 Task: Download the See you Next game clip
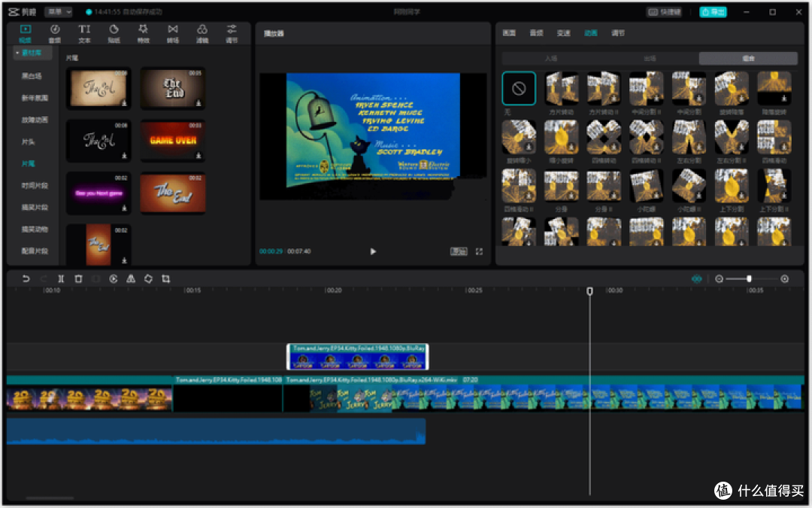point(124,208)
